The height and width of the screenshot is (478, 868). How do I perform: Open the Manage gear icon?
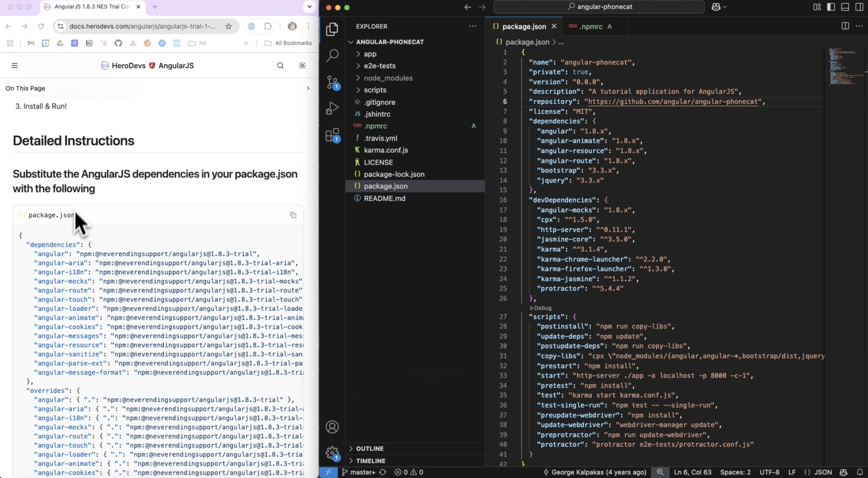(x=332, y=453)
